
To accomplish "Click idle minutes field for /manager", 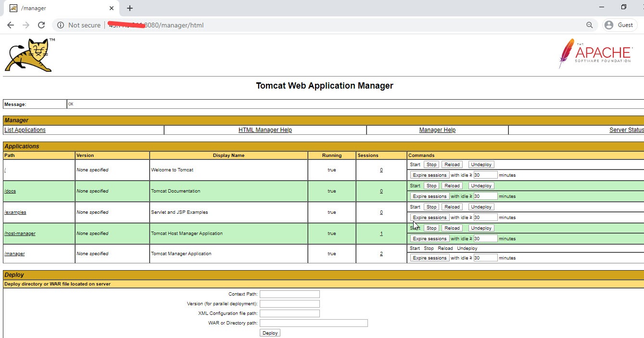I will click(x=485, y=258).
